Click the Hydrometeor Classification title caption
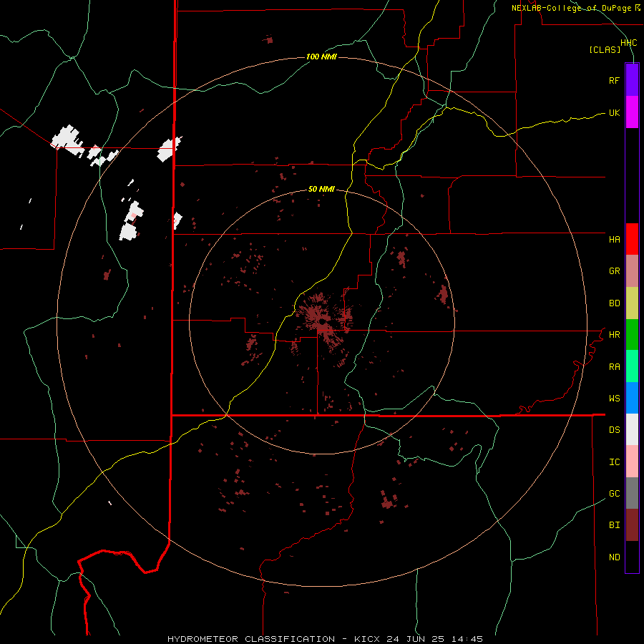The image size is (644, 644). tap(251, 639)
